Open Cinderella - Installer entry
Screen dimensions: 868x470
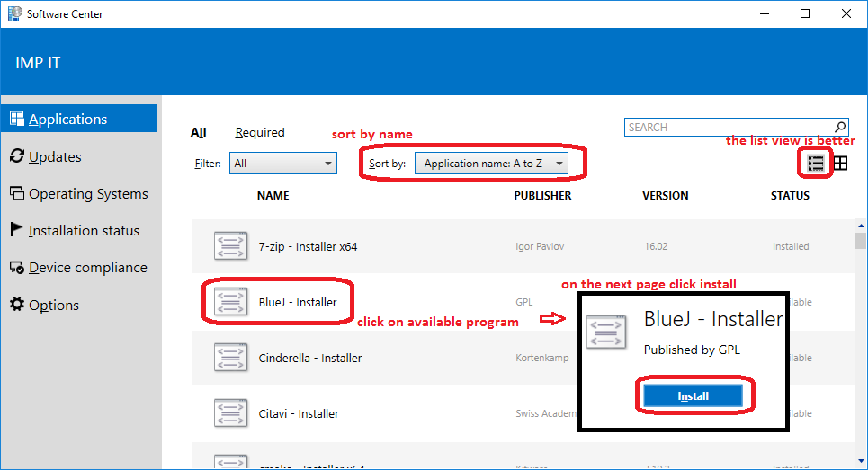coord(310,359)
